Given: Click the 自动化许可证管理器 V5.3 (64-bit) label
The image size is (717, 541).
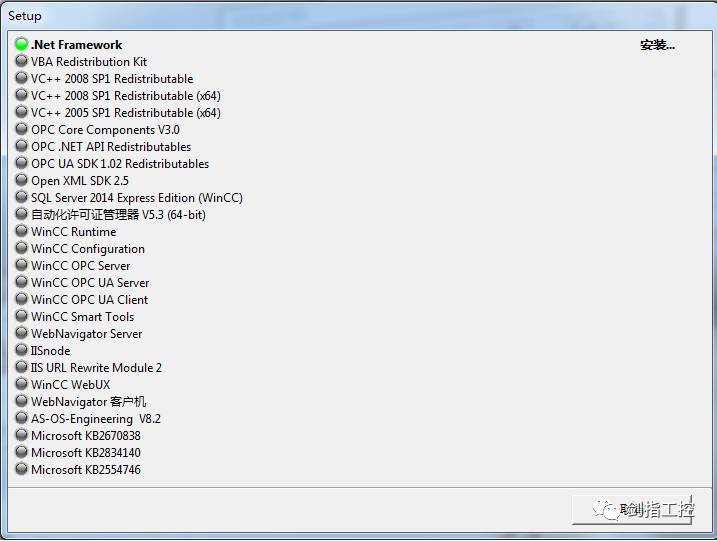Looking at the screenshot, I should point(118,215).
